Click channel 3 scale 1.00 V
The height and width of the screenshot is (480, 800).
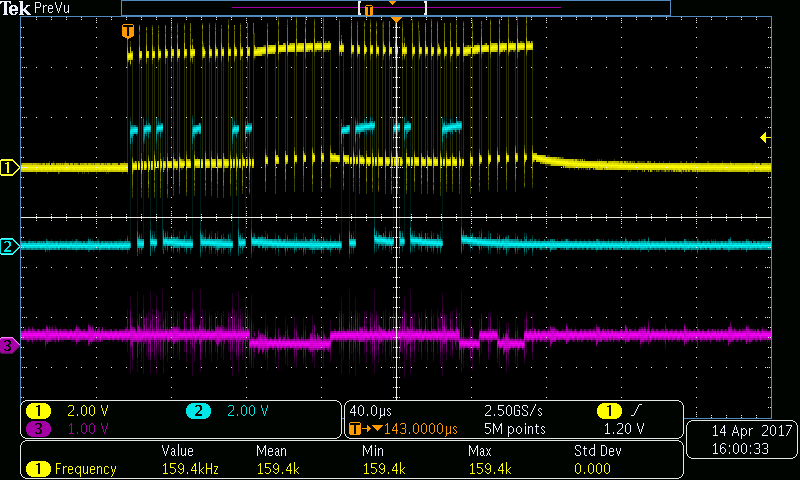tap(88, 428)
